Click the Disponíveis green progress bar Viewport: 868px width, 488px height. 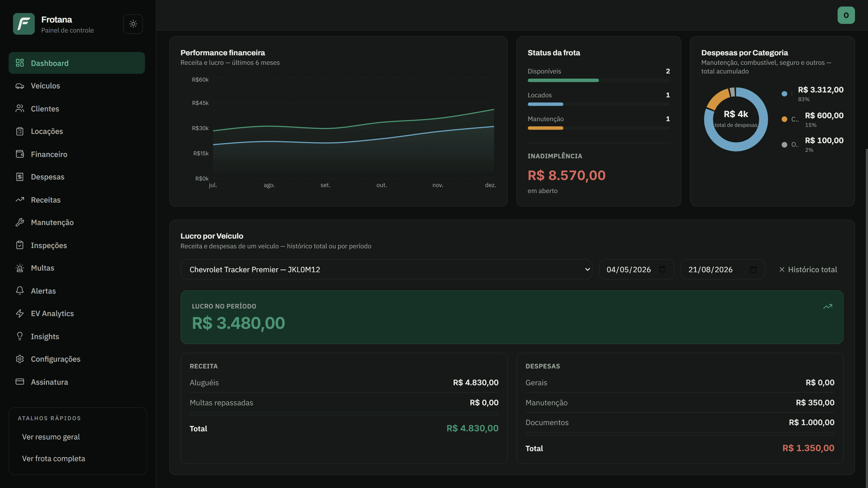point(563,81)
